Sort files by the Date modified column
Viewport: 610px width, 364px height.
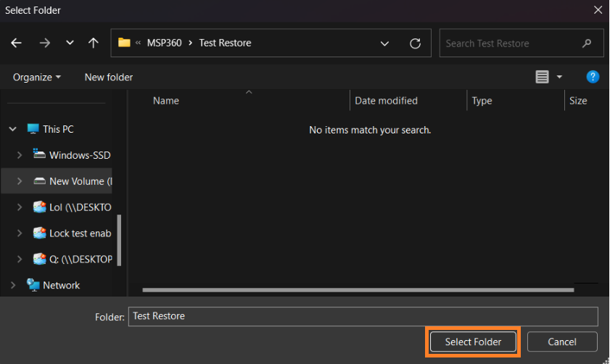pyautogui.click(x=386, y=101)
